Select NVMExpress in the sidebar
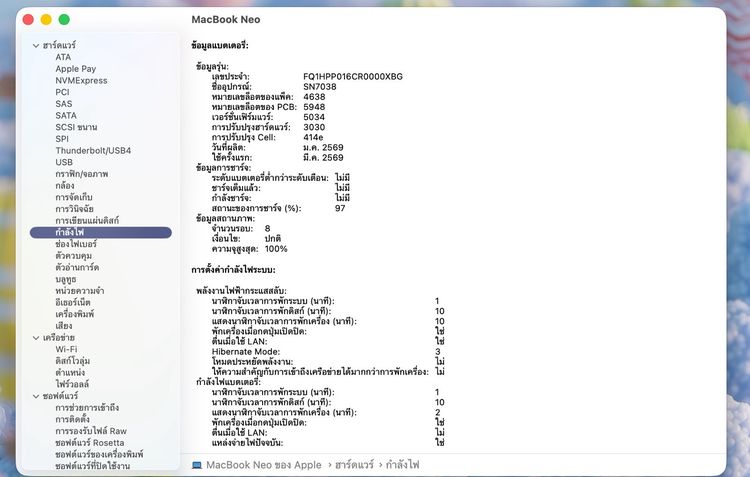 (81, 80)
